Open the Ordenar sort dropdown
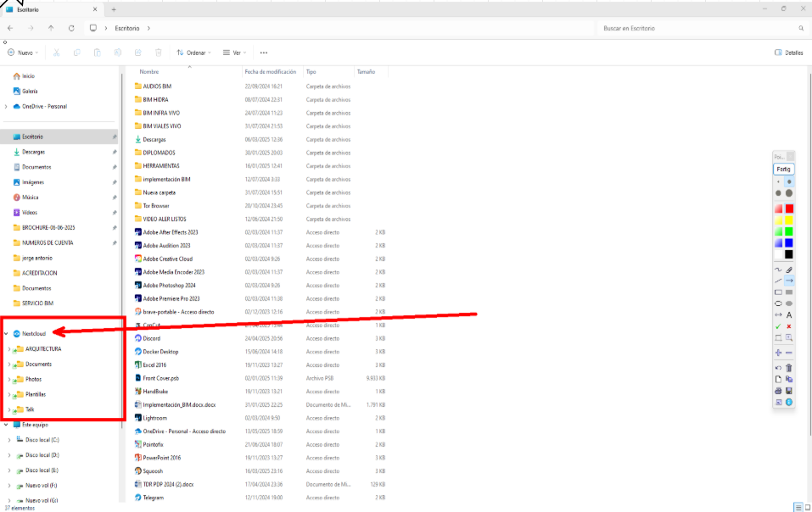The image size is (812, 512). click(193, 53)
